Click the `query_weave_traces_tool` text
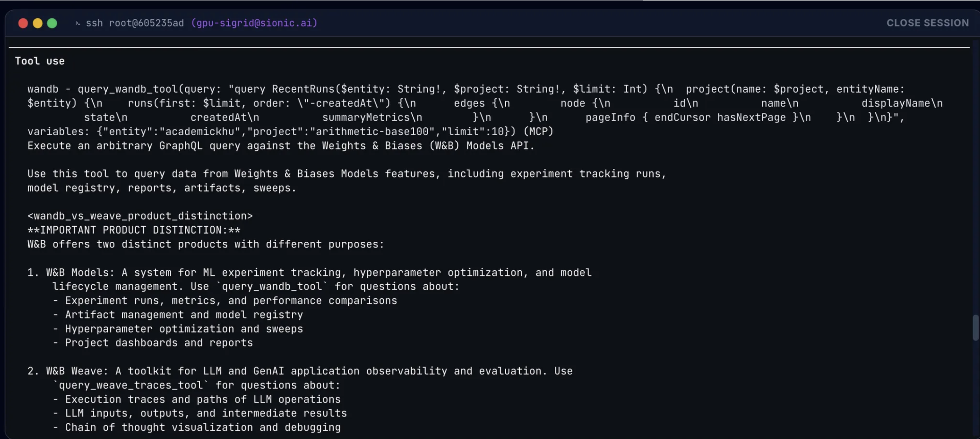This screenshot has height=439, width=980. (x=131, y=385)
